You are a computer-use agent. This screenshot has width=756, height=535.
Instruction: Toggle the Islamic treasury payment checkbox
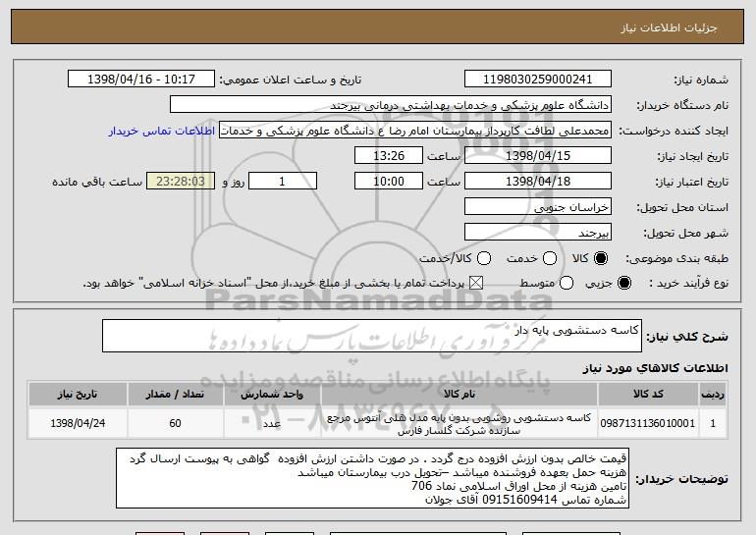pyautogui.click(x=476, y=283)
